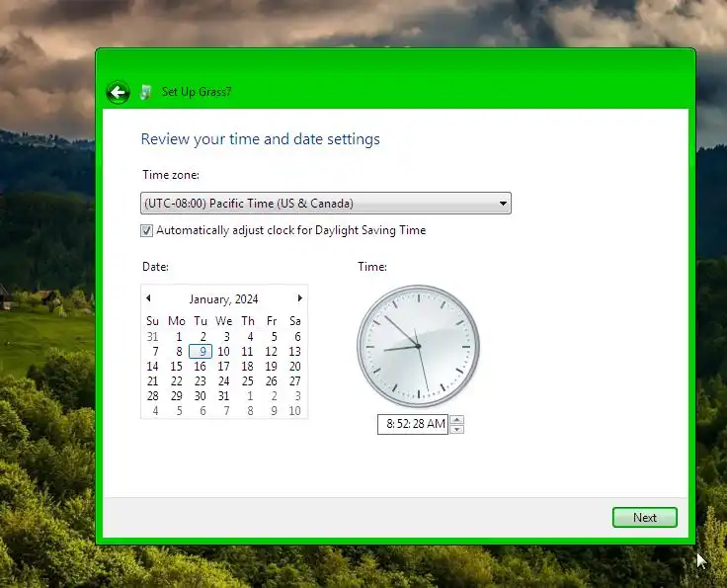
Task: Go to the next calendar month
Action: (300, 298)
